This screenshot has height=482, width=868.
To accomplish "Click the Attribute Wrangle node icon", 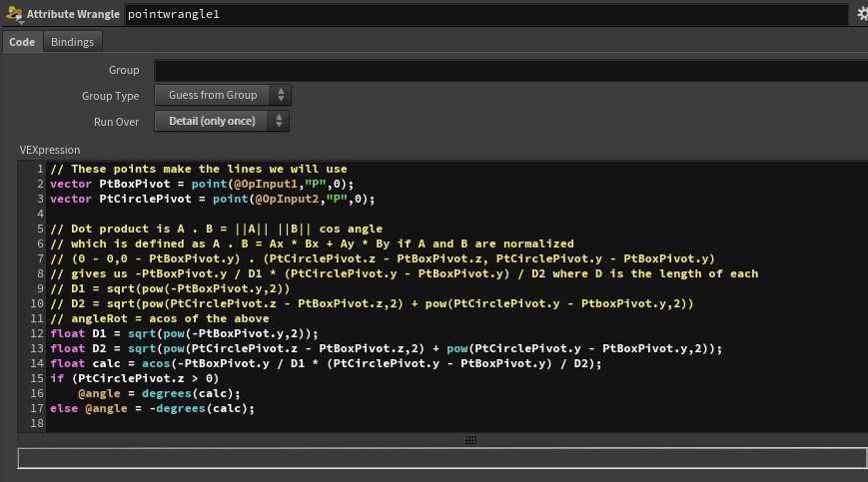I will click(x=13, y=15).
